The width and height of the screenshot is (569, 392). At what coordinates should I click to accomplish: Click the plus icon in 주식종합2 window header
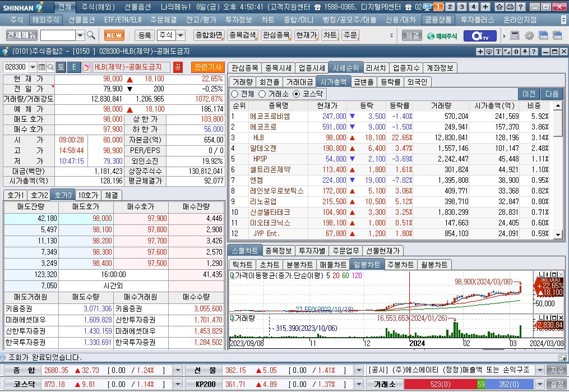(x=480, y=52)
